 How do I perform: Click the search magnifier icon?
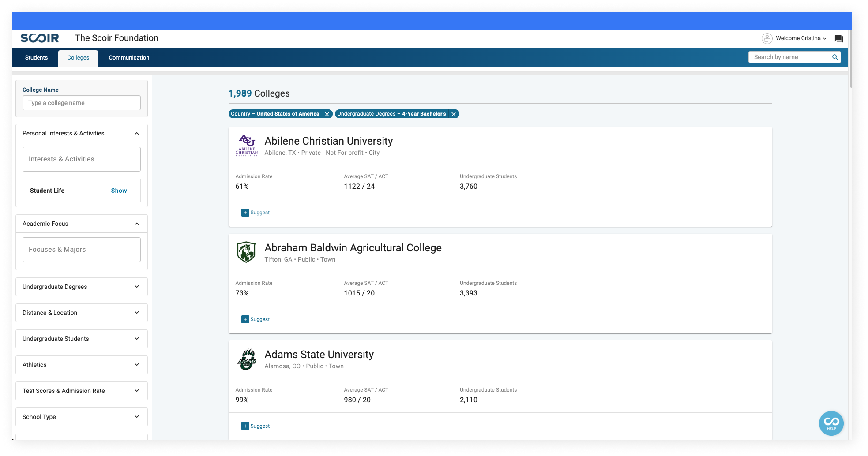[835, 57]
